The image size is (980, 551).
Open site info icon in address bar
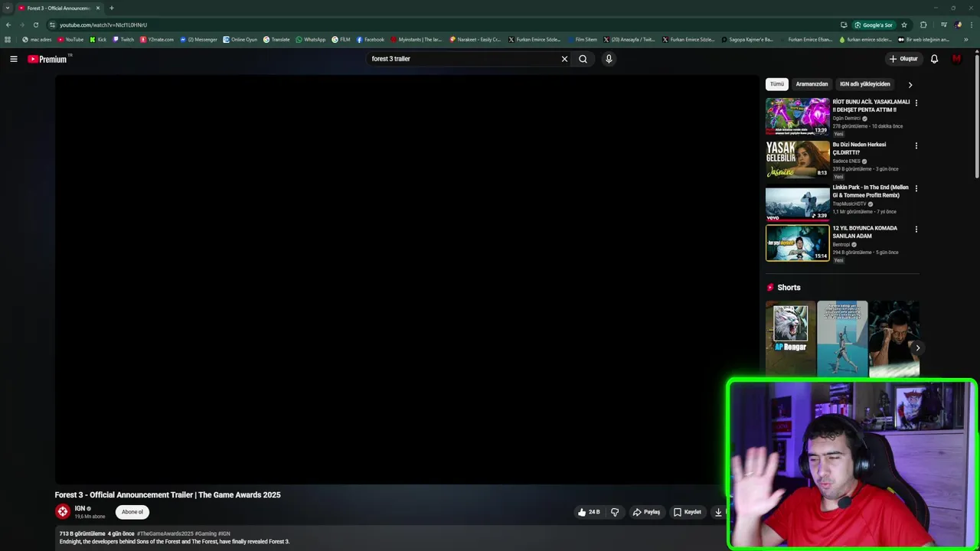point(52,24)
